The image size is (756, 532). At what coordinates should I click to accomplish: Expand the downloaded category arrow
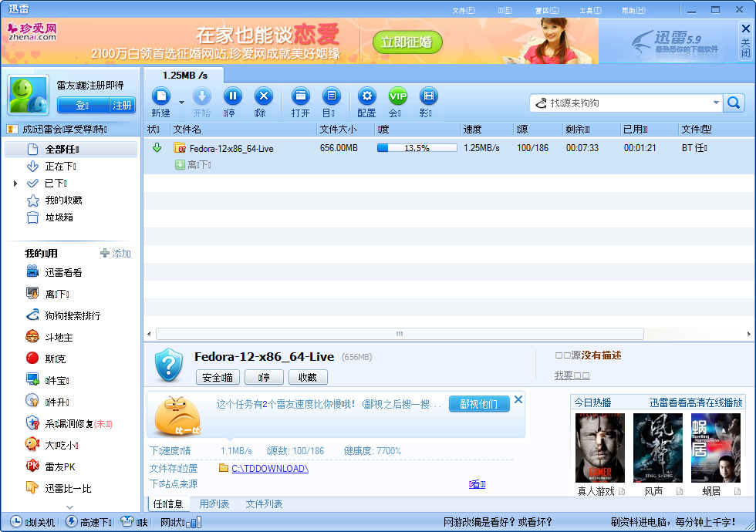(15, 184)
